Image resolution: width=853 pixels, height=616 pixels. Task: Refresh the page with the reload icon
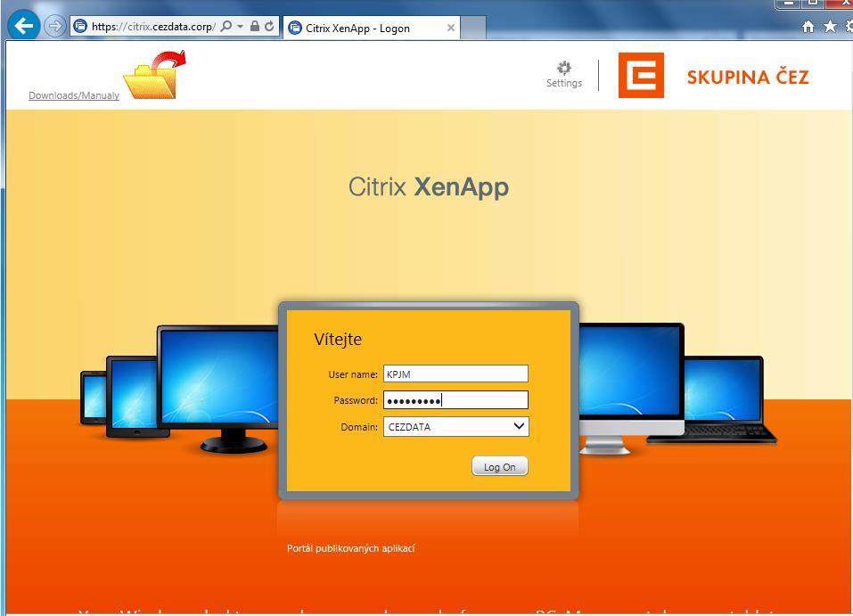coord(269,26)
